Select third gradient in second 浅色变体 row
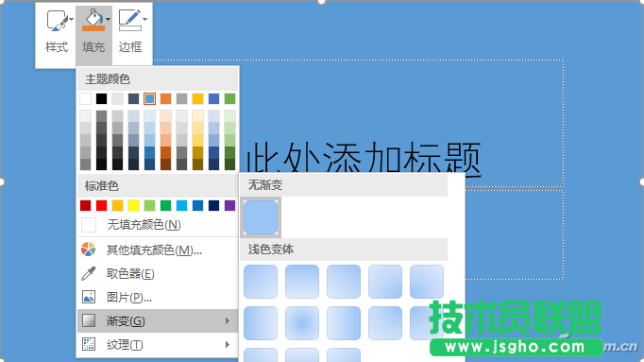Viewport: 644px width, 362px height. coord(344,323)
